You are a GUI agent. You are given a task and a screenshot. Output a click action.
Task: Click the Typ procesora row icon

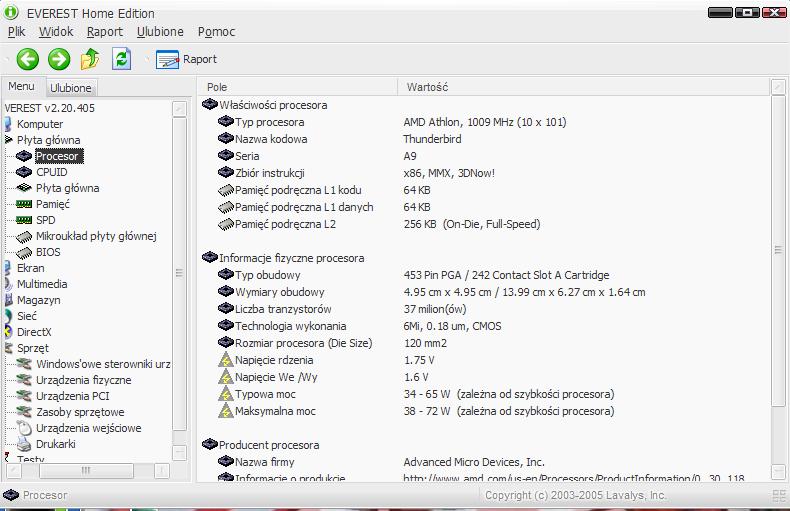pyautogui.click(x=226, y=122)
